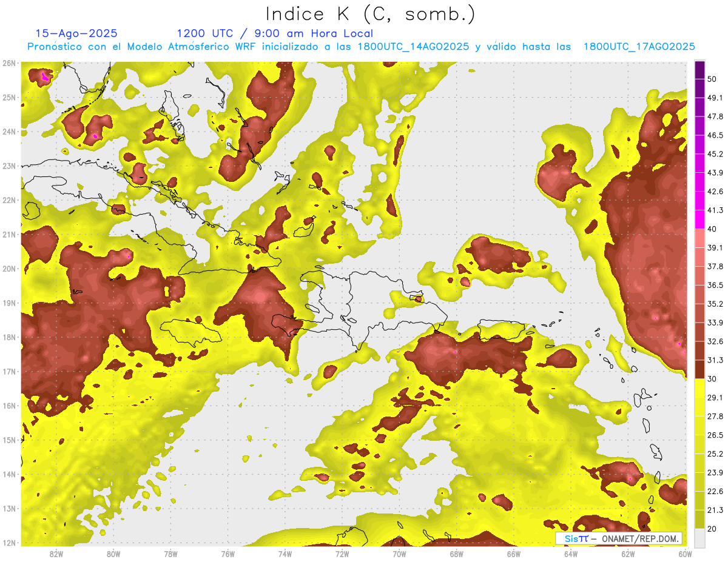Click the color scale value 42.6
The image size is (728, 562).
(715, 192)
